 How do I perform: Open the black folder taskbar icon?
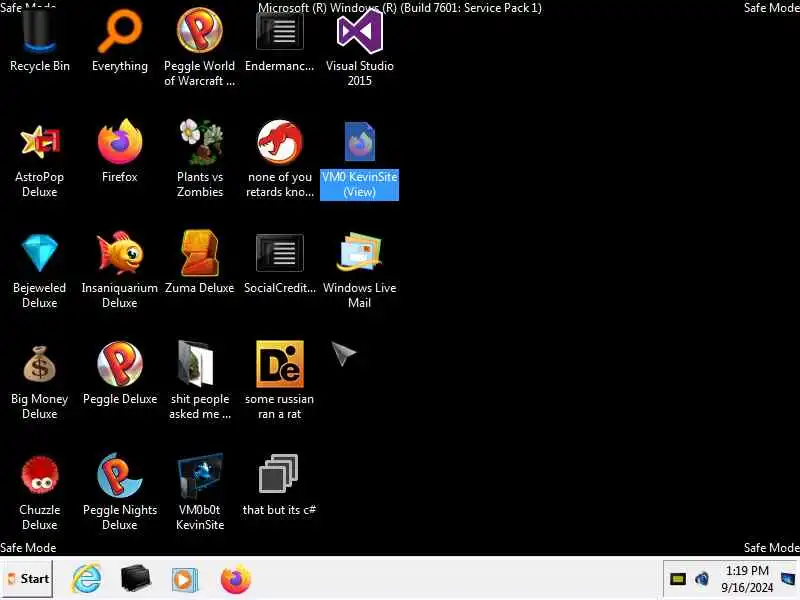136,579
